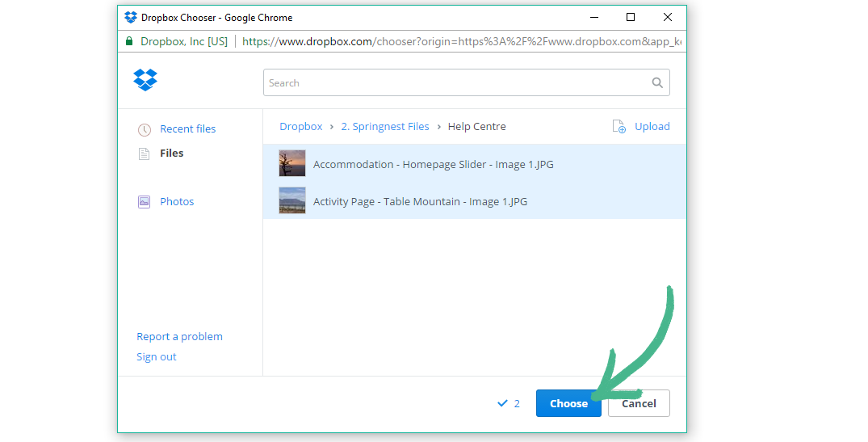Click the Upload file icon
The width and height of the screenshot is (868, 442).
(619, 127)
